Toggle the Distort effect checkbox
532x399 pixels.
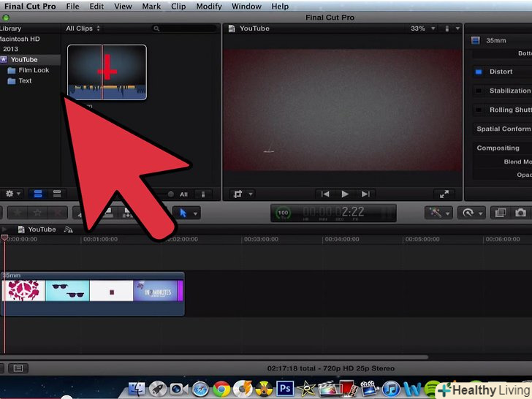pyautogui.click(x=479, y=72)
